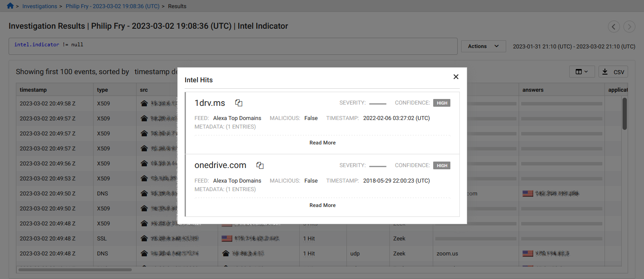Click the building icon in the first src row

(x=144, y=103)
